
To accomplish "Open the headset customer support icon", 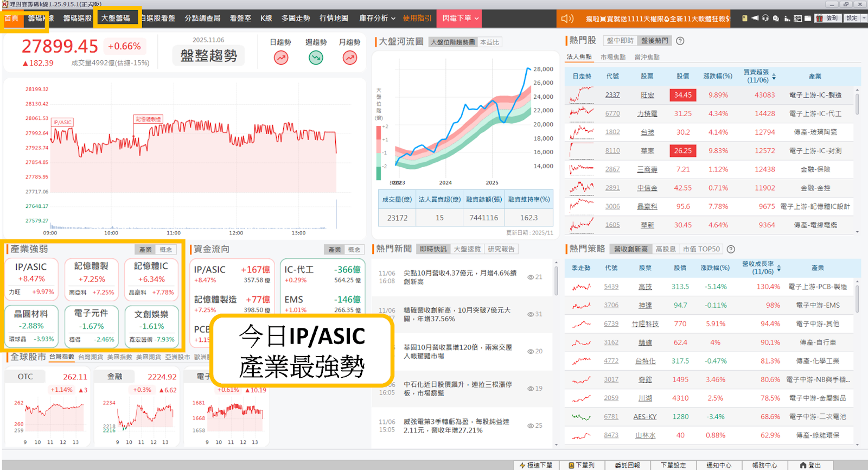I will (765, 18).
